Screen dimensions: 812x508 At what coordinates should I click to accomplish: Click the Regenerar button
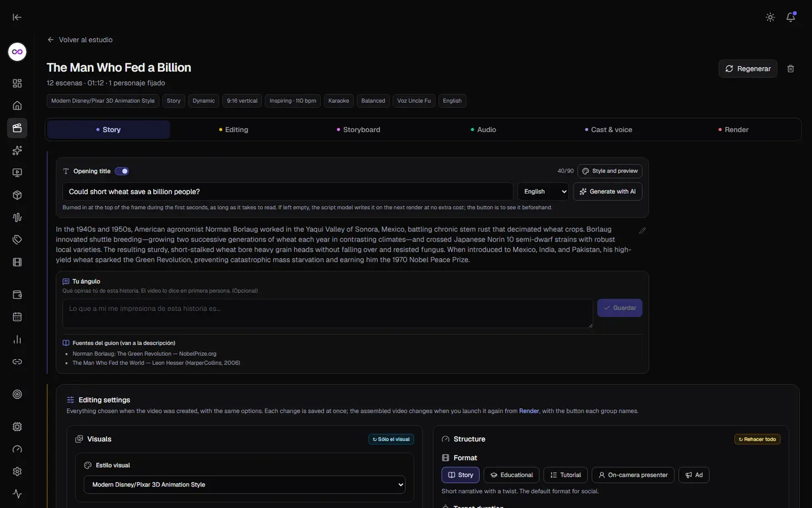pyautogui.click(x=748, y=69)
